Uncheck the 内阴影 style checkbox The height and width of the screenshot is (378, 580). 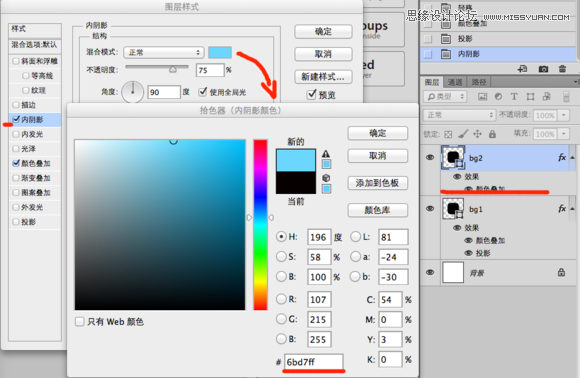tap(16, 119)
